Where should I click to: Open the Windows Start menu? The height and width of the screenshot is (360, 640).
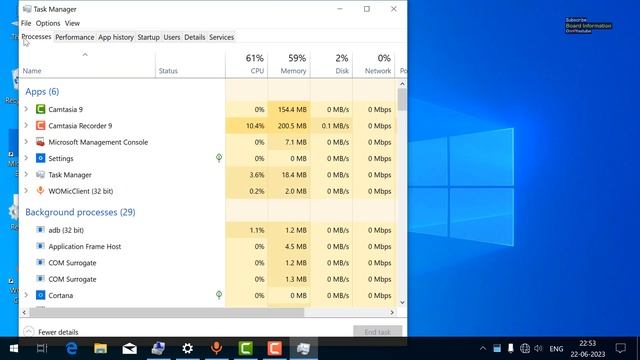tap(13, 348)
